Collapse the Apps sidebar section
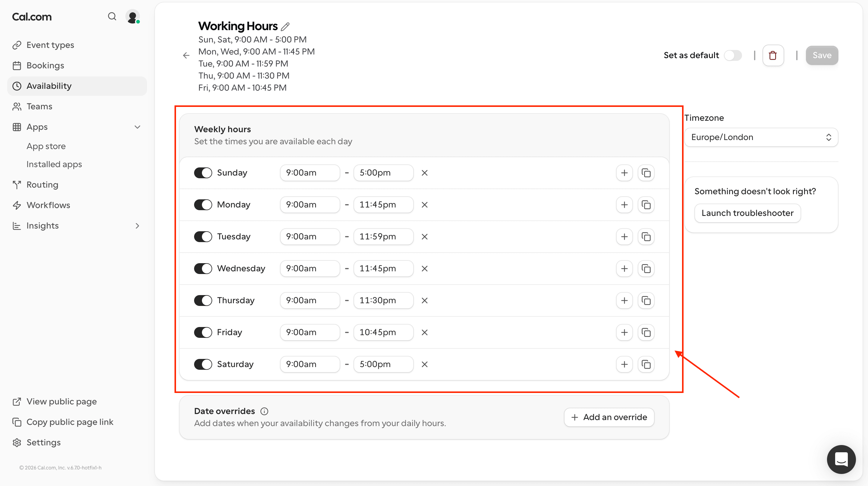 coord(137,127)
